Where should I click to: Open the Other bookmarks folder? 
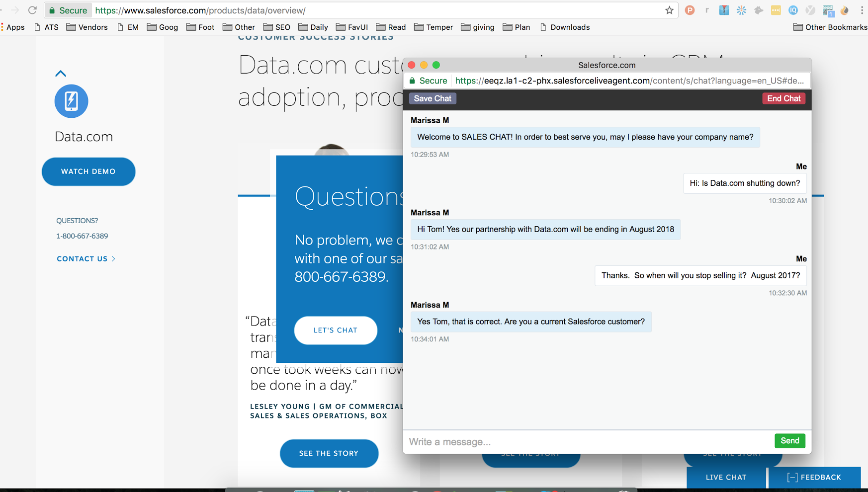coord(239,27)
